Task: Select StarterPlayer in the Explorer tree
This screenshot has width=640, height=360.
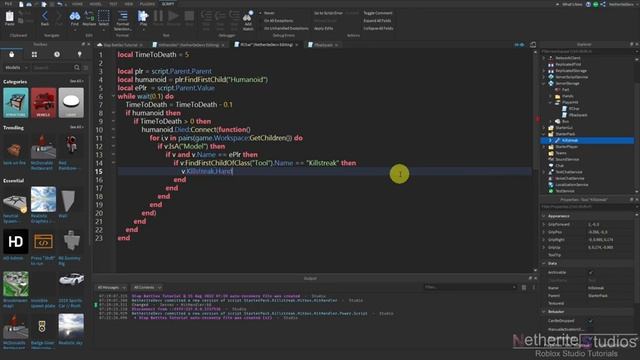Action: 566,147
